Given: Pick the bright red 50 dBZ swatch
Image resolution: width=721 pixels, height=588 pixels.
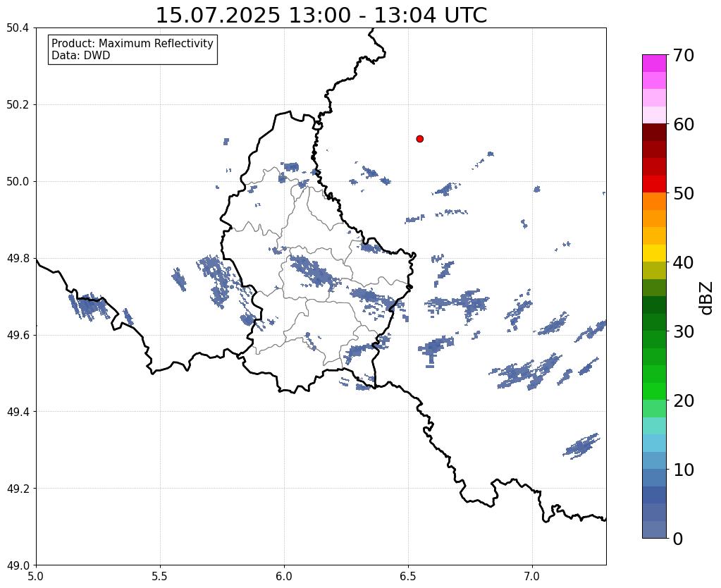Looking at the screenshot, I should (x=654, y=185).
